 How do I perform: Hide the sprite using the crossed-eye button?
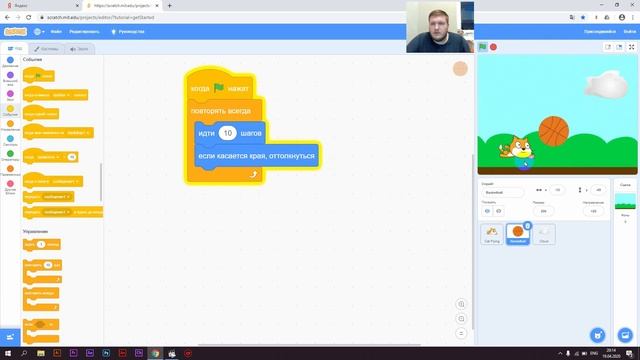tap(498, 211)
